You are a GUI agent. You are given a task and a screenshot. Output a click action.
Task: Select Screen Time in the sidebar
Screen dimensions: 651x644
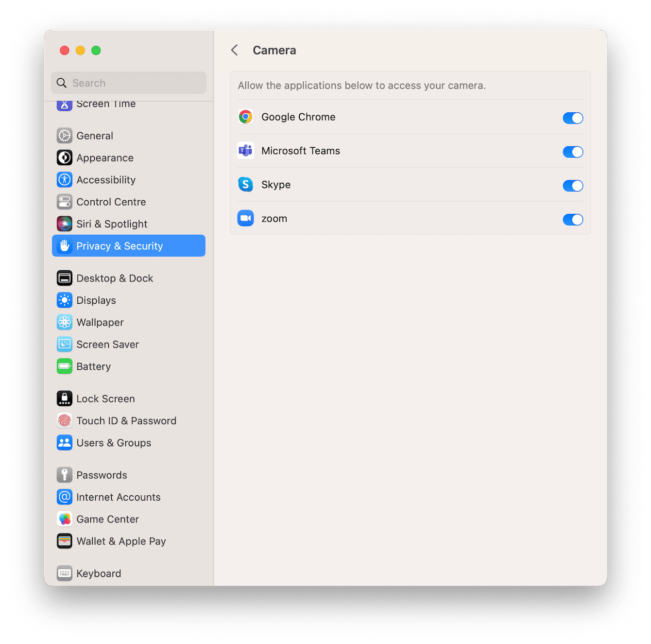pyautogui.click(x=105, y=104)
